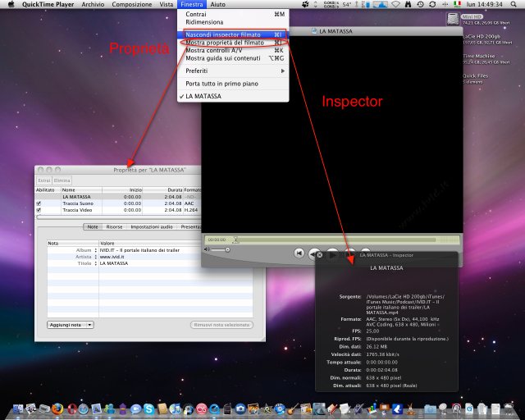Choose Porta tutto in primo piano
This screenshot has width=525, height=420.
tap(233, 84)
